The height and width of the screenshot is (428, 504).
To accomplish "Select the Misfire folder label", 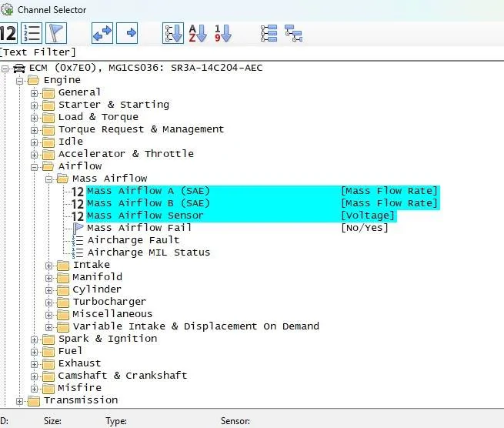I will (80, 388).
